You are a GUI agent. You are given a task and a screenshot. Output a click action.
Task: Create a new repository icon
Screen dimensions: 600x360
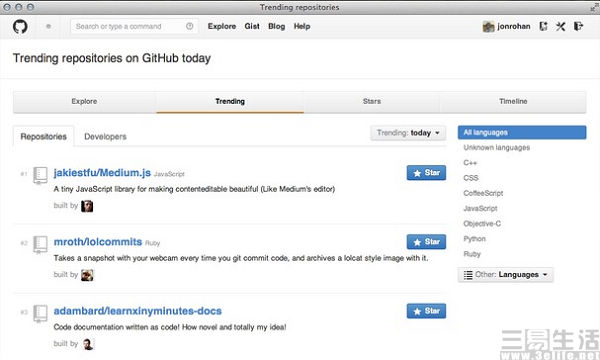[x=543, y=26]
